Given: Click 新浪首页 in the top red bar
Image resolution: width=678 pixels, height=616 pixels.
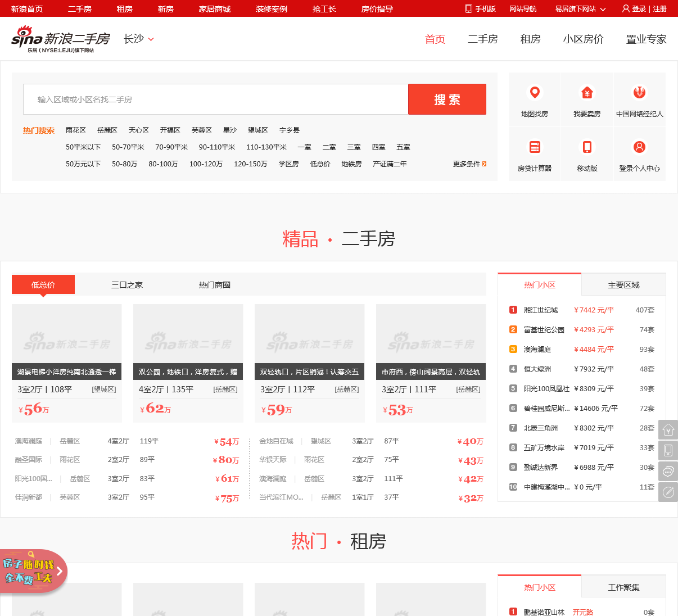Looking at the screenshot, I should click(x=27, y=9).
